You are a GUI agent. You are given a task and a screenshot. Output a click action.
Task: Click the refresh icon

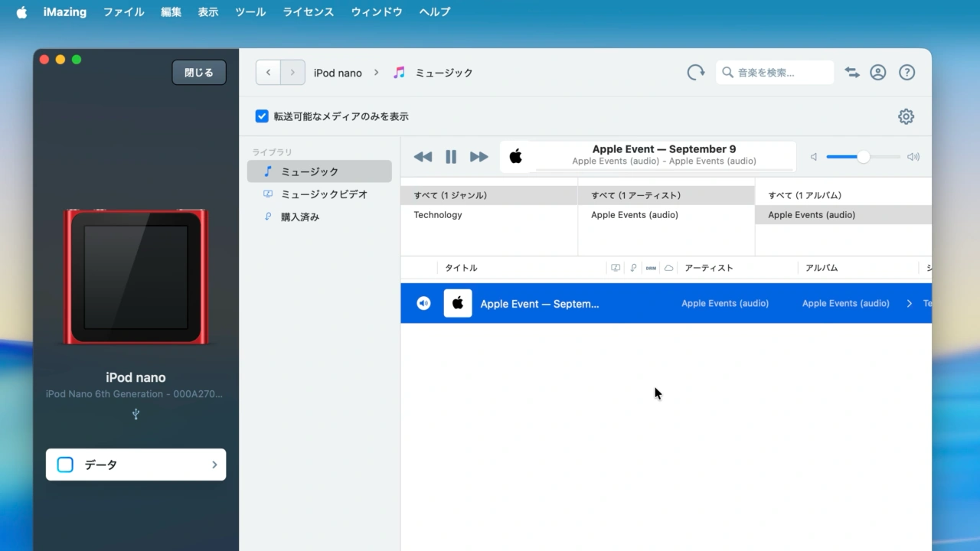coord(696,73)
